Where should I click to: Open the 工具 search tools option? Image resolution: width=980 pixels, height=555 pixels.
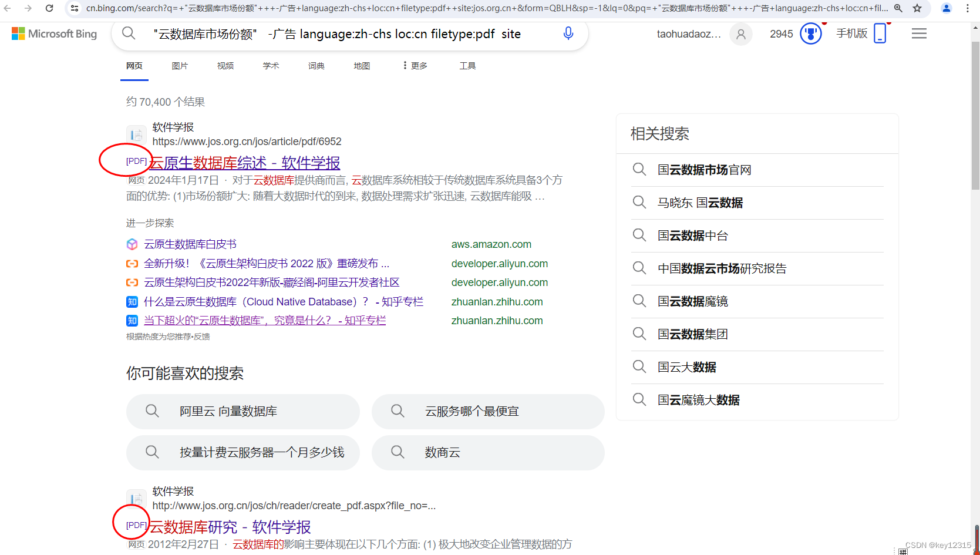click(x=467, y=66)
